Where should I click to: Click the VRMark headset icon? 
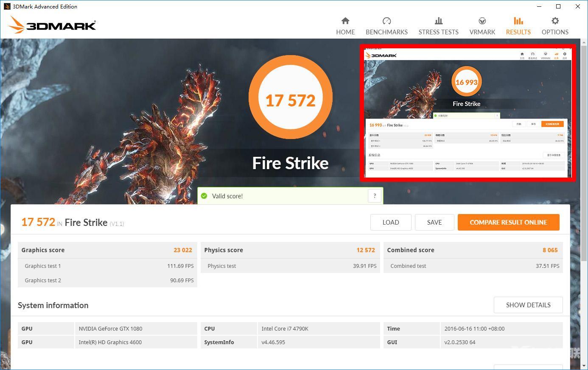[x=482, y=21]
